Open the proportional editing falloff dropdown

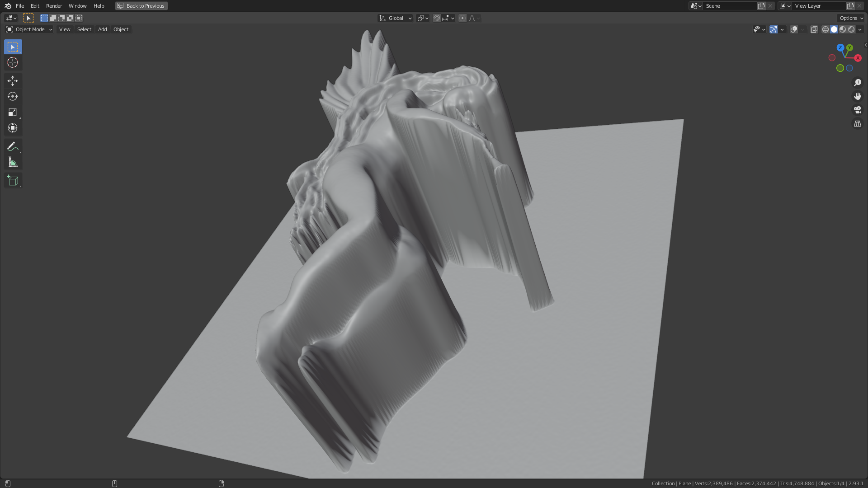[474, 18]
